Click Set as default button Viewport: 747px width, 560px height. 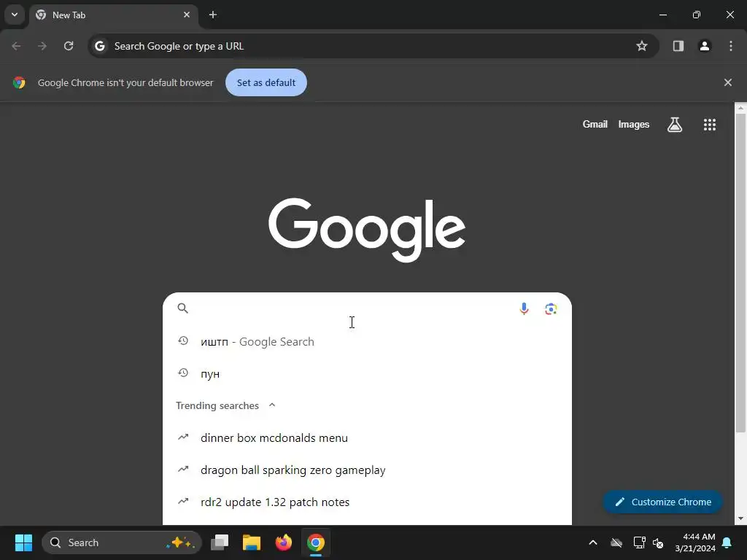click(266, 82)
